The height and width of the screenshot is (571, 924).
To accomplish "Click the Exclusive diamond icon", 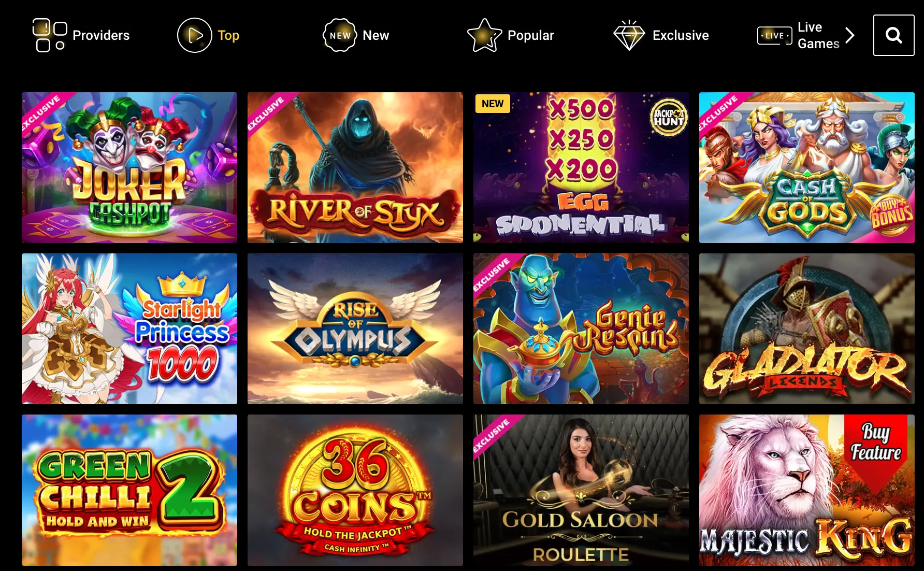I will [x=629, y=35].
